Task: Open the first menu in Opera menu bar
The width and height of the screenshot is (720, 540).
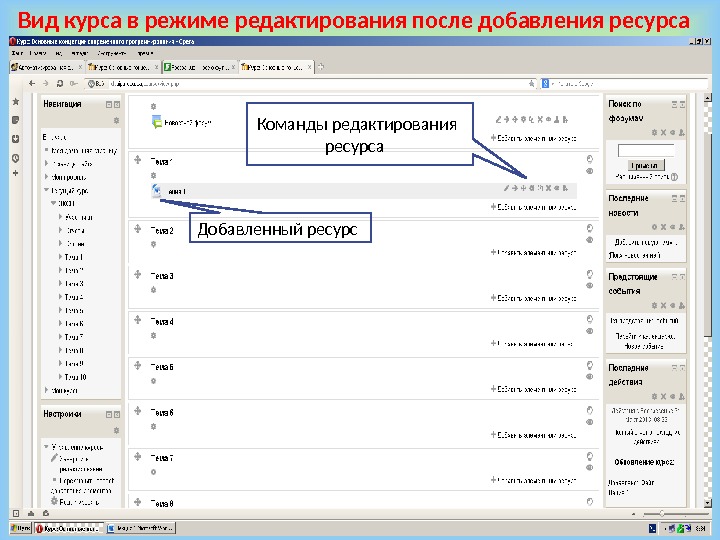Action: pyautogui.click(x=17, y=53)
